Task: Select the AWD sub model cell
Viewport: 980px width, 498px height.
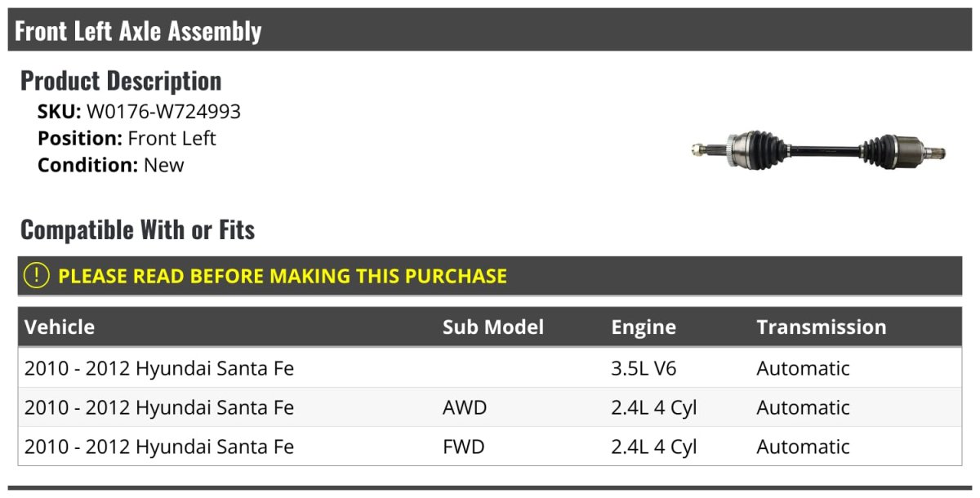Action: [464, 407]
